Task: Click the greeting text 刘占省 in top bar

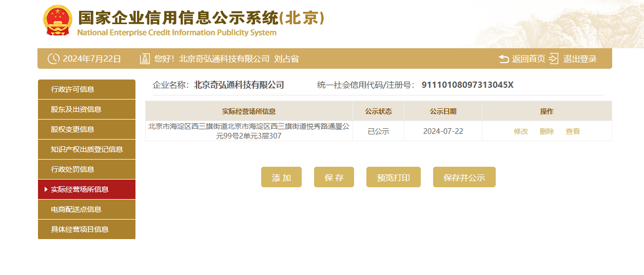Action: [286, 59]
